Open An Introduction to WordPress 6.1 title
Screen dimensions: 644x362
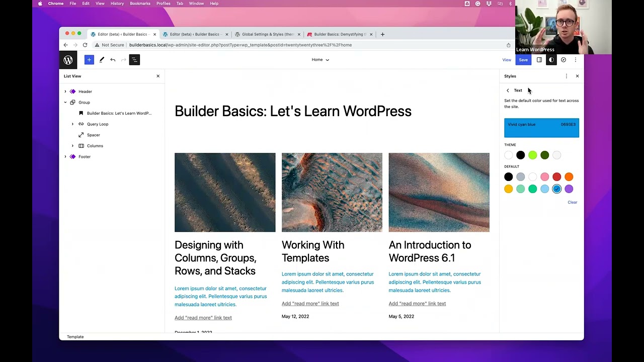point(430,251)
